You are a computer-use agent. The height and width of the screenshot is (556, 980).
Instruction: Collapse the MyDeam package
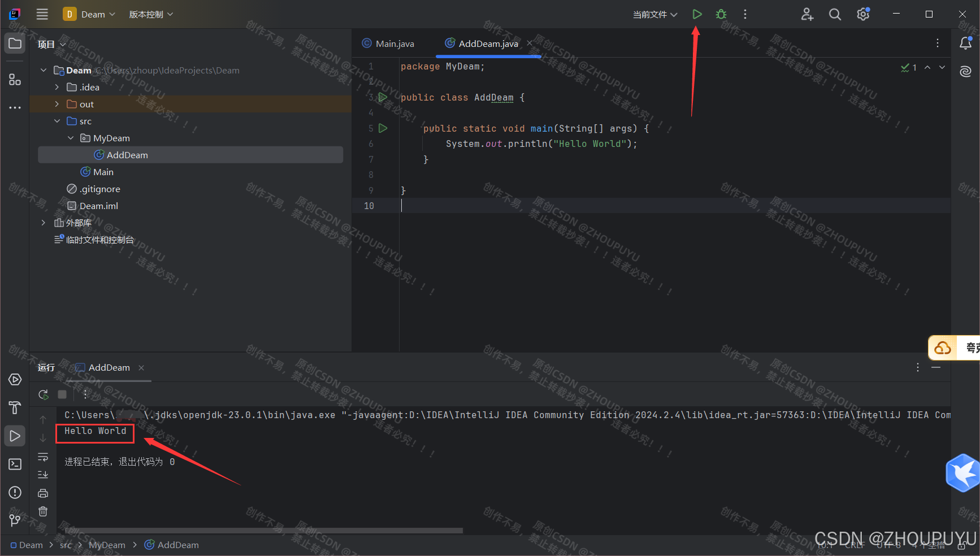pos(71,138)
